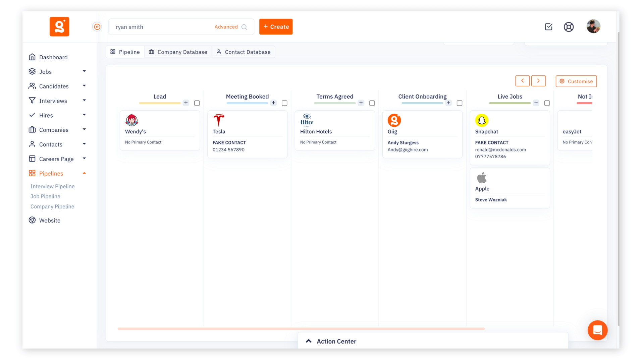Click the horizontal pipeline scrollbar
Screen dimensions: 644x362
301,329
